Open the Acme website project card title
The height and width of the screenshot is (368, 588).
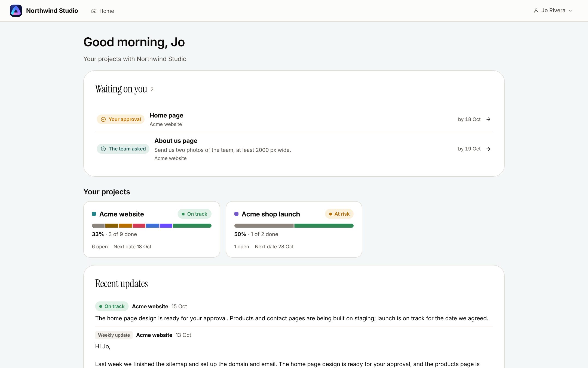pos(121,214)
